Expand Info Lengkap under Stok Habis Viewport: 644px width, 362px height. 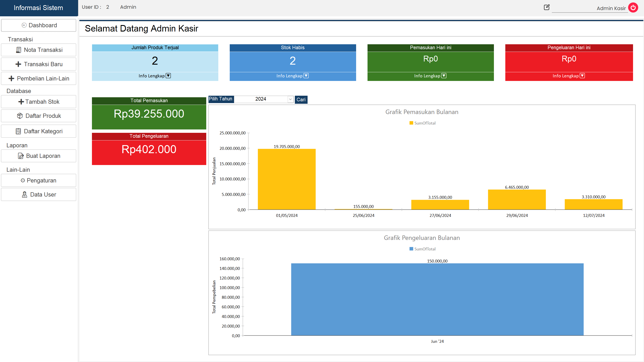coord(306,76)
